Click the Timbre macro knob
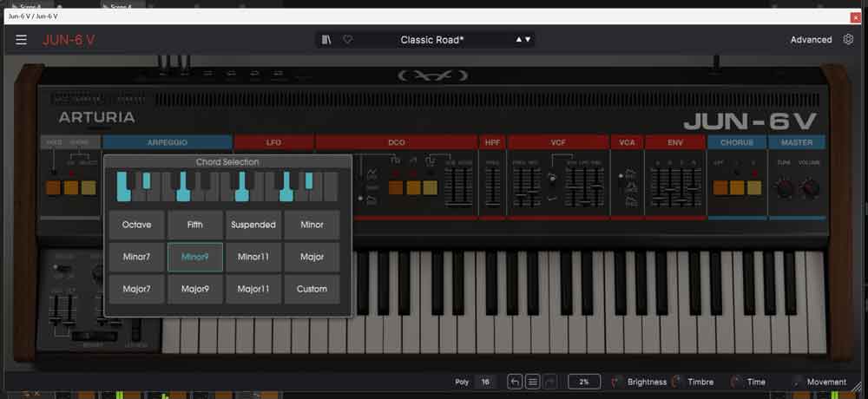 [678, 382]
